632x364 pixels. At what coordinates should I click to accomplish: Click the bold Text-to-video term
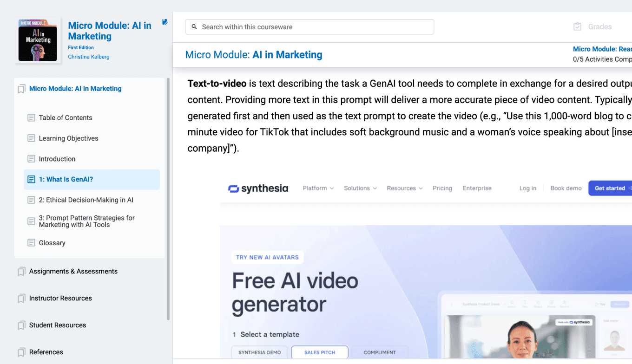[x=217, y=84]
